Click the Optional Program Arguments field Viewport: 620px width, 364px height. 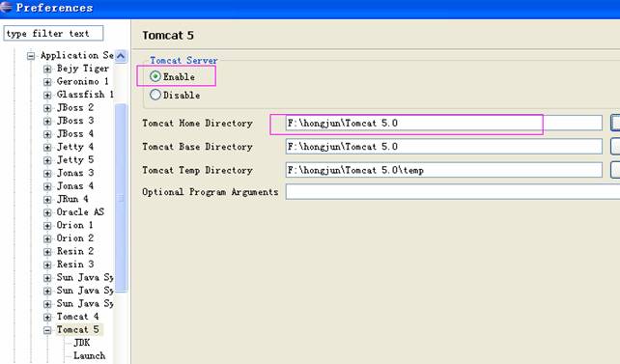(x=452, y=192)
